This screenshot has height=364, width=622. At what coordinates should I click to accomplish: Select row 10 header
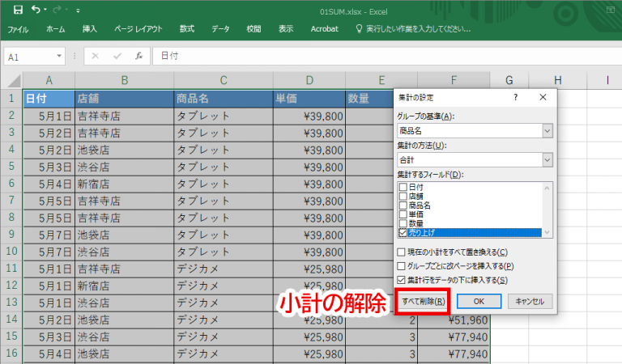(11, 252)
